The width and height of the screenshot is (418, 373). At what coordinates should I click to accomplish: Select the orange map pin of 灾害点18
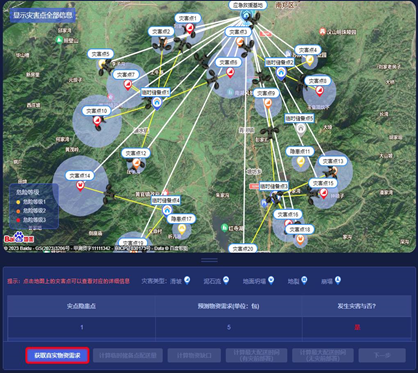tap(300, 239)
